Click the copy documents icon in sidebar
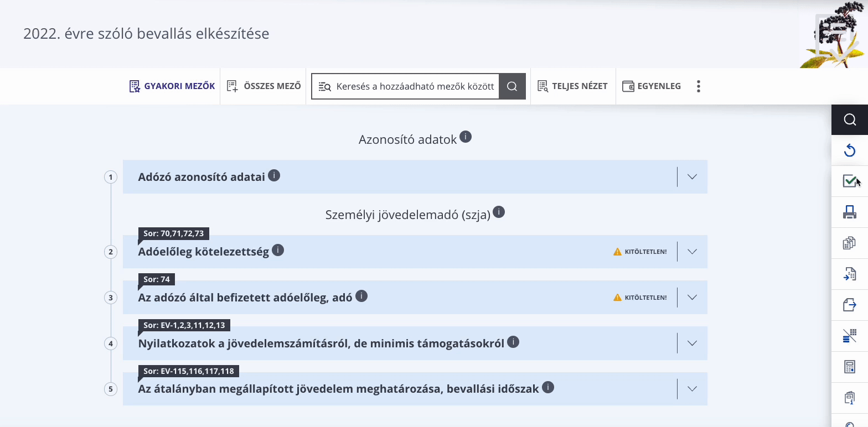This screenshot has height=427, width=868. point(850,243)
